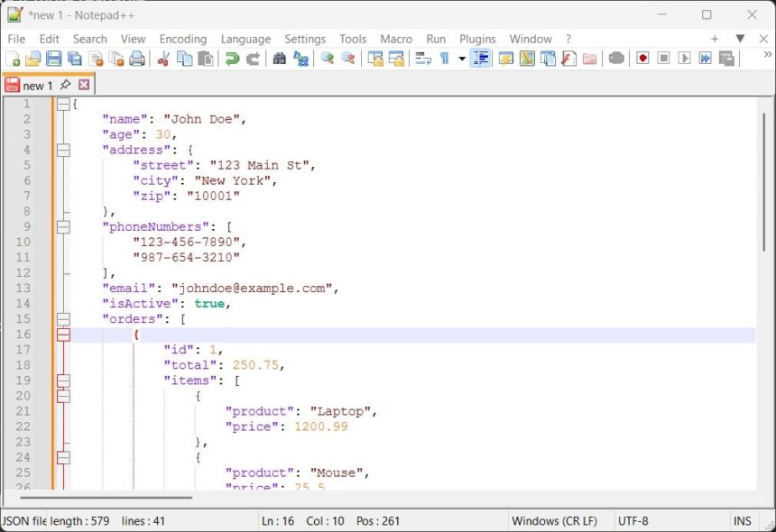Click the Windows (CR LF) status bar field
This screenshot has height=532, width=776.
point(554,521)
